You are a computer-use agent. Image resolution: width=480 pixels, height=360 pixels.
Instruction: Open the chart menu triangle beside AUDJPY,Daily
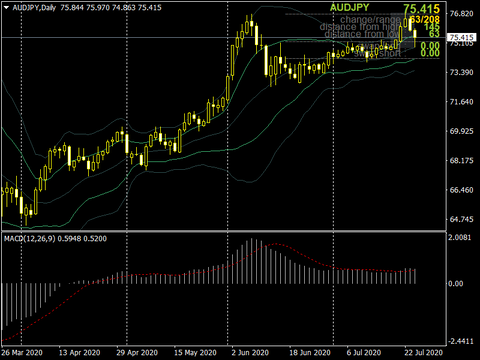pyautogui.click(x=6, y=7)
